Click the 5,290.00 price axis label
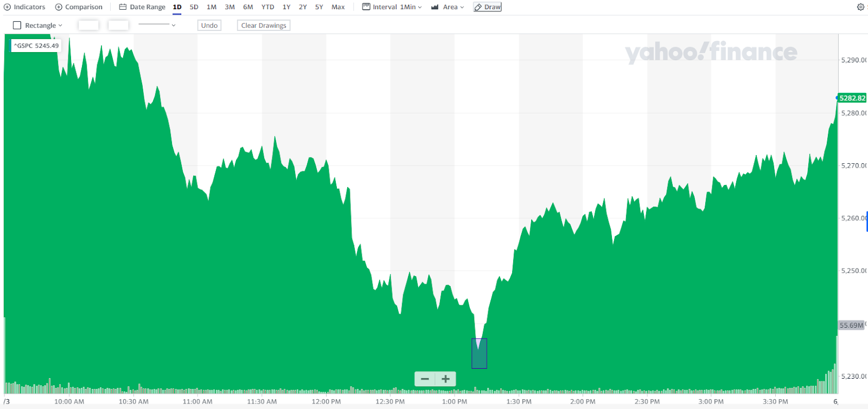The width and height of the screenshot is (868, 409). coord(853,60)
